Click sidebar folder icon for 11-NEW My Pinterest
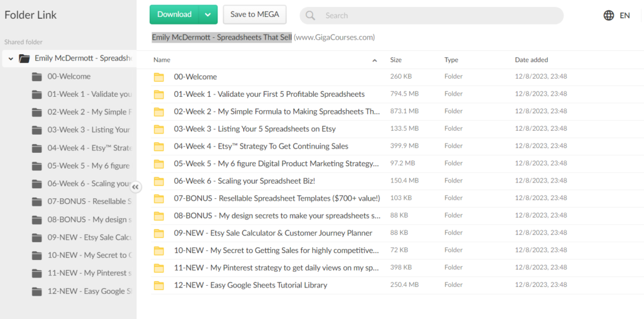644x319 pixels. 37,274
